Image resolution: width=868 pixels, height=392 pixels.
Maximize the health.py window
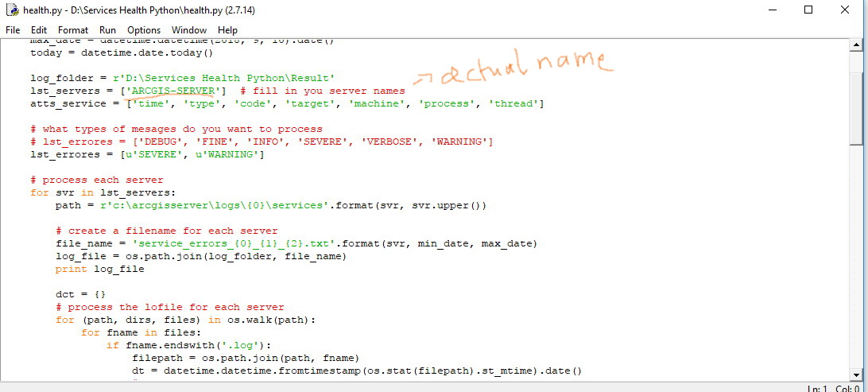[x=808, y=10]
